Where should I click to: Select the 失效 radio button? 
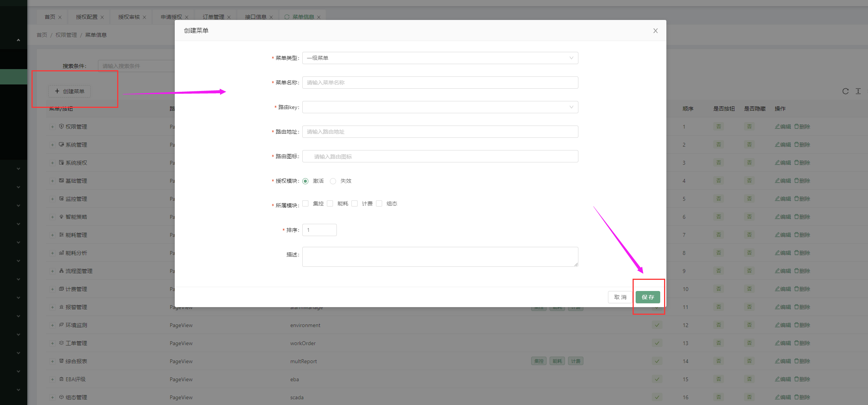[x=333, y=181]
